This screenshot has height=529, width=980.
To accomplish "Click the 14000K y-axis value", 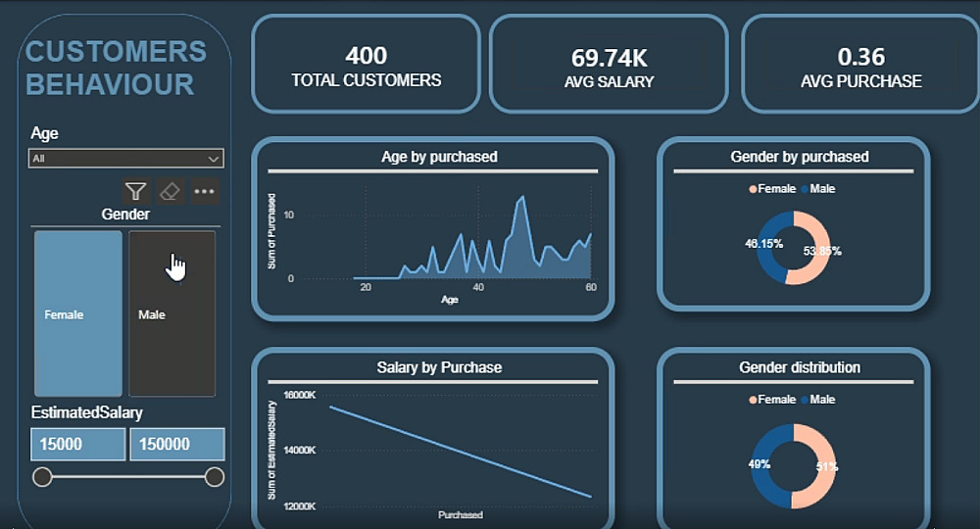I will tap(300, 450).
